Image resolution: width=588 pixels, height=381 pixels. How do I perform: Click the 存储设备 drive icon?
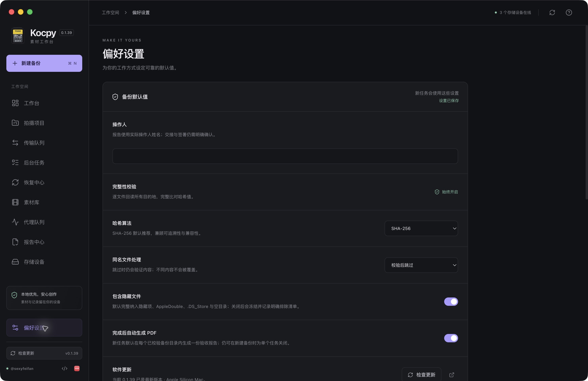pos(15,262)
